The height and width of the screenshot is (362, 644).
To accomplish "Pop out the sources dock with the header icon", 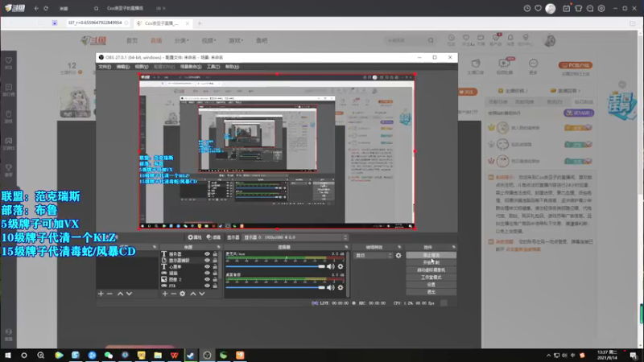I will [218, 247].
